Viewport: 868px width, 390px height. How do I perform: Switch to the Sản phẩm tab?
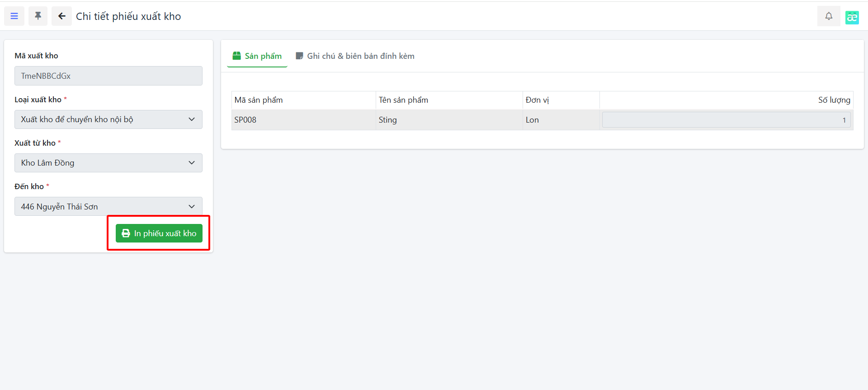pyautogui.click(x=257, y=56)
